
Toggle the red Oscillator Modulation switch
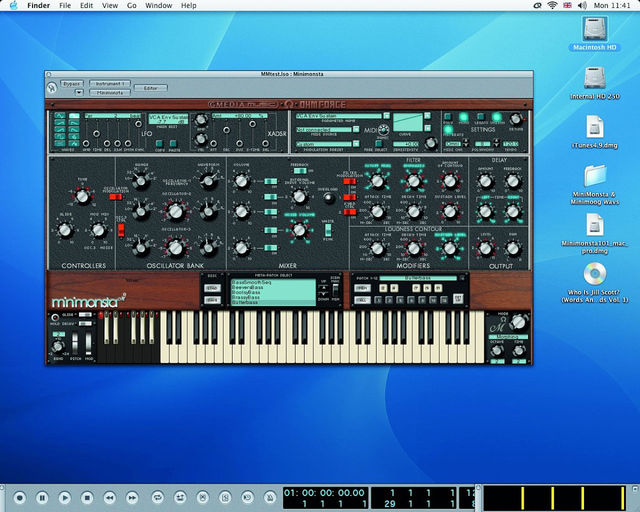click(x=116, y=197)
